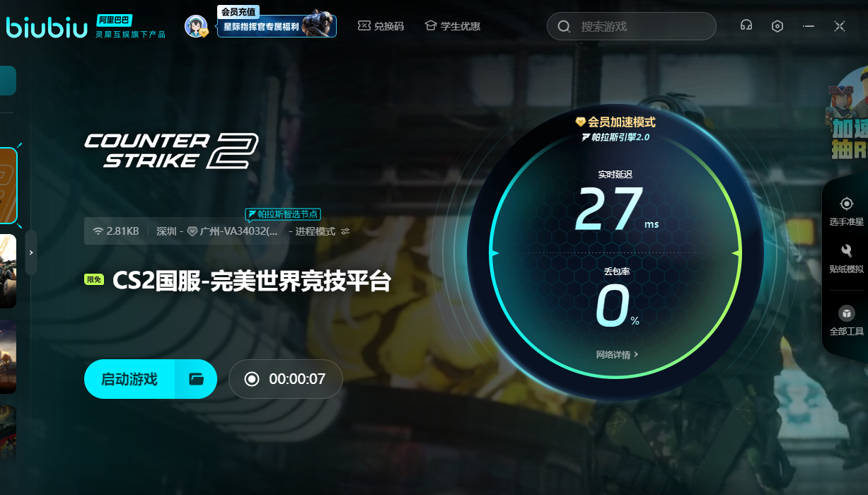The image size is (868, 495).
Task: Launch game with 启动游戏 button
Action: coord(129,379)
